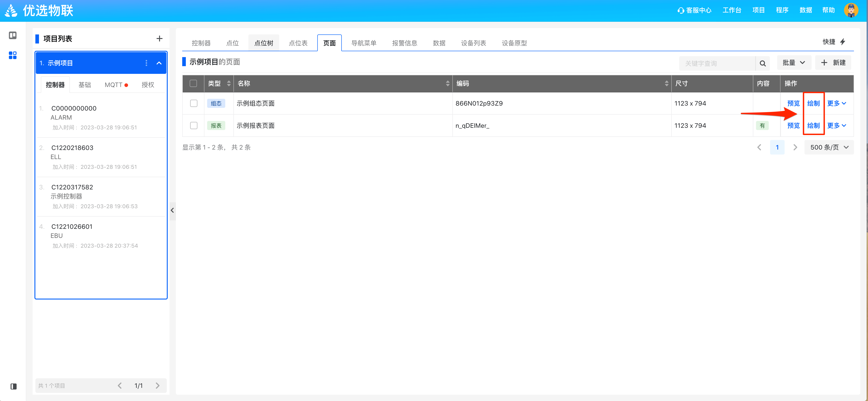Open the 批量 dropdown
Screen dimensions: 868x401
tap(794, 63)
